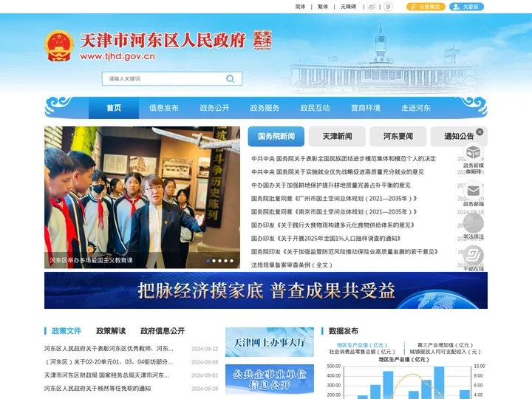
Task: Select 社会消费品零售总额 data series
Action: pos(362,352)
